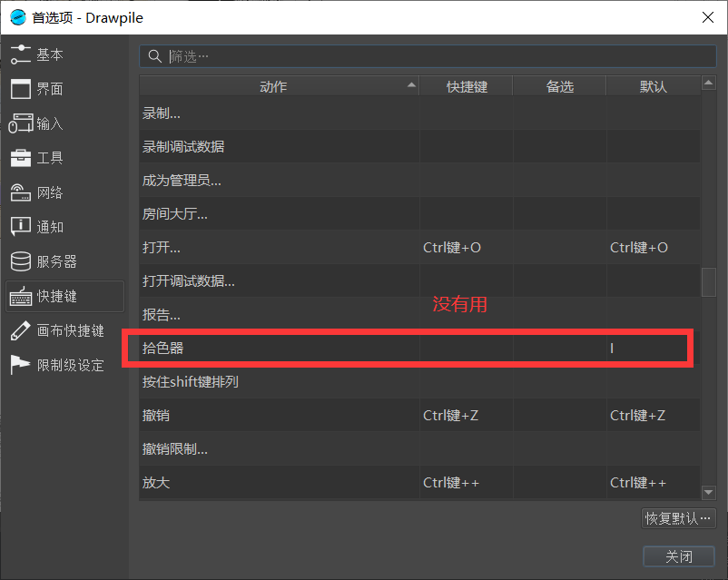Click the 筛选 filter input field
The image size is (728, 580).
[428, 56]
